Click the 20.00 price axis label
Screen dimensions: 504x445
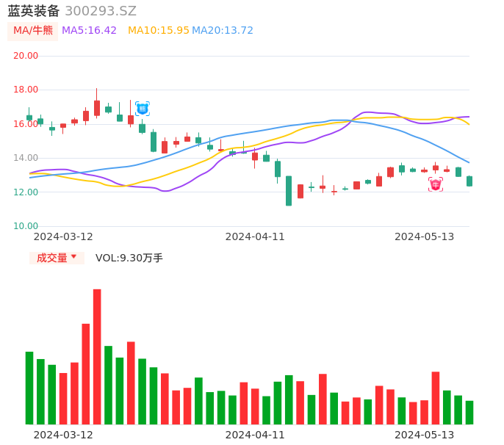point(26,56)
